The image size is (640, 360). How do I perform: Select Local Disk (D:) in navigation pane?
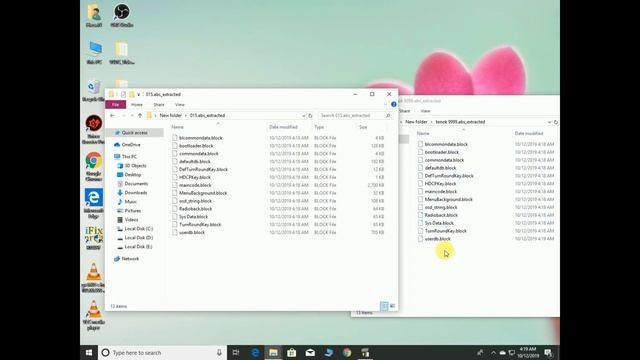tap(138, 238)
